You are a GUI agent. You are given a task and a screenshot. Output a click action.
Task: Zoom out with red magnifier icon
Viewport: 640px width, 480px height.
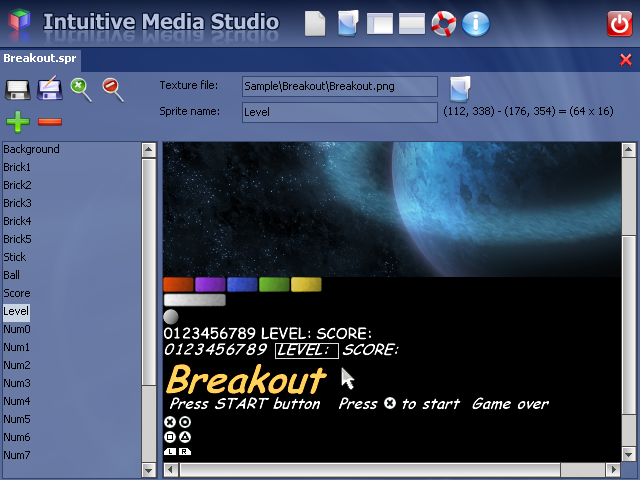(x=113, y=90)
